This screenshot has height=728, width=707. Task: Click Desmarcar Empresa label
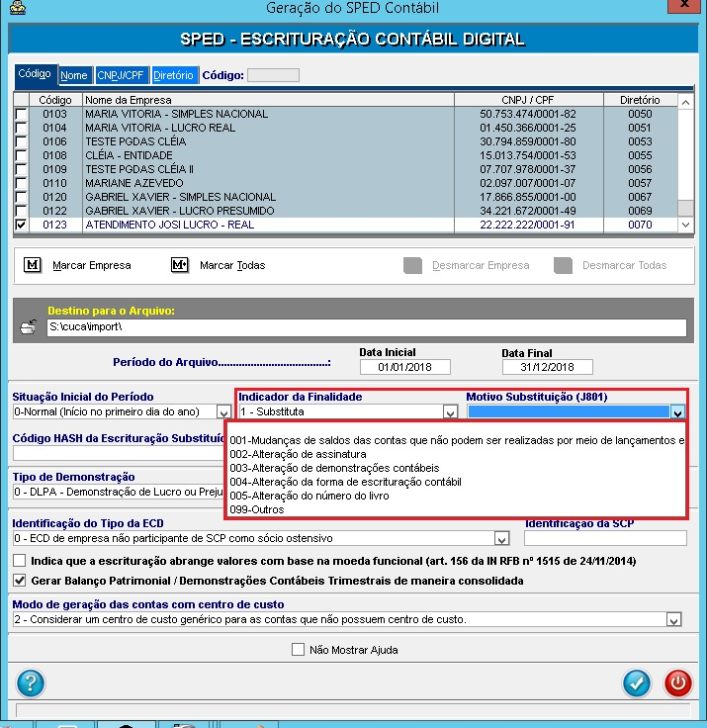pos(481,265)
